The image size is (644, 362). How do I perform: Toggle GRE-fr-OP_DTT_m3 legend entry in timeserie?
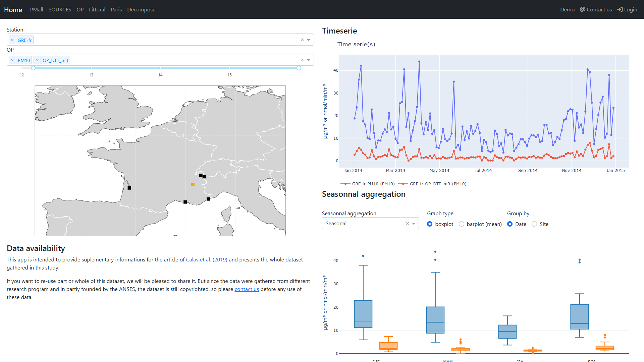438,184
